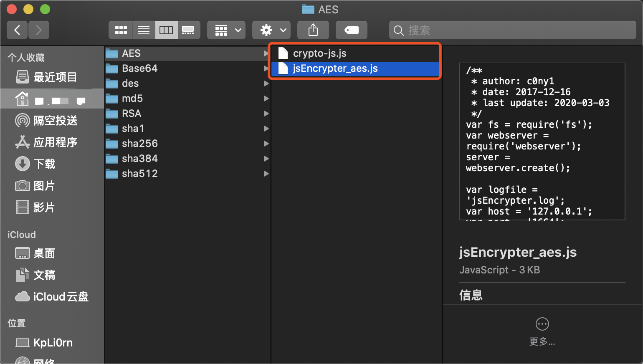Select the RSA folder
643x364 pixels.
[x=187, y=114]
